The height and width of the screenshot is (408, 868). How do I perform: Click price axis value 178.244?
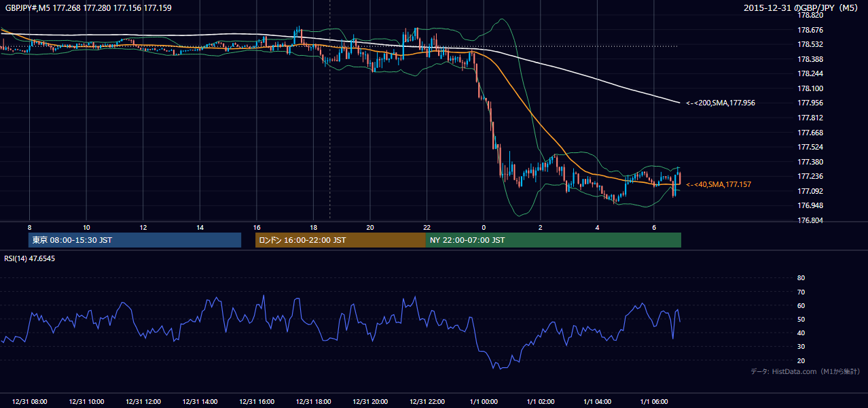(810, 73)
